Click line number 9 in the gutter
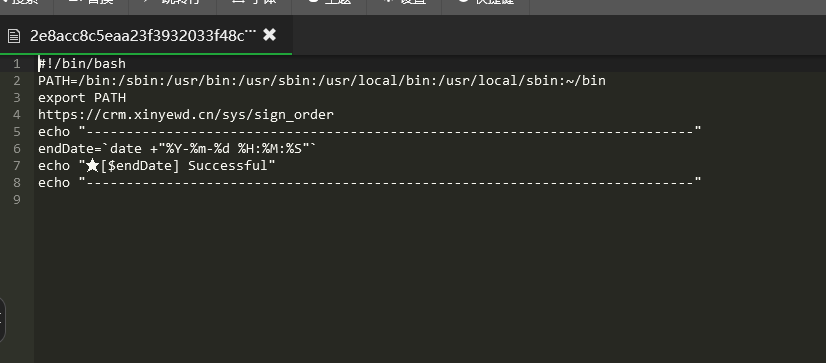This screenshot has width=826, height=363. 17,200
